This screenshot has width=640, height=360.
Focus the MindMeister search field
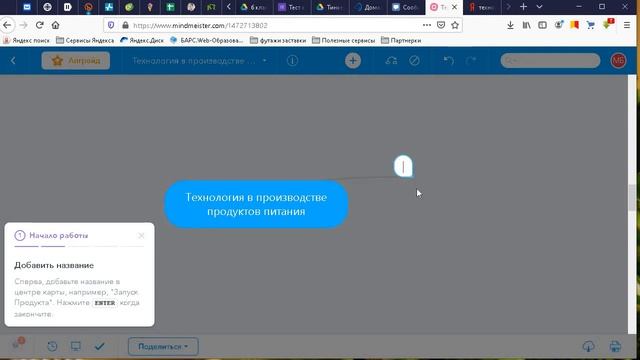[550, 60]
